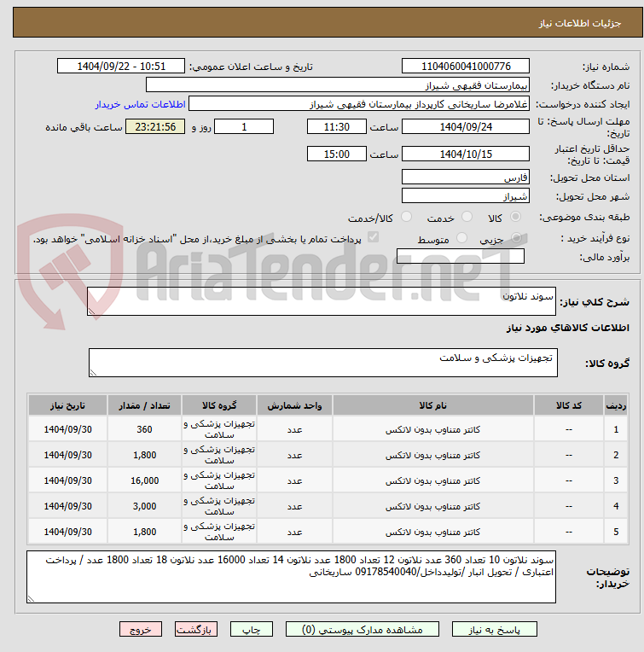Click the province field فارس
Screen dimensions: 644x652
466,177
